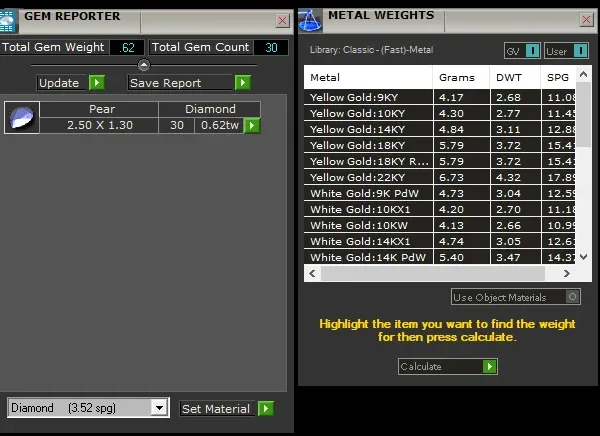
Task: Click the 0.62tw weight cell
Action: point(220,126)
